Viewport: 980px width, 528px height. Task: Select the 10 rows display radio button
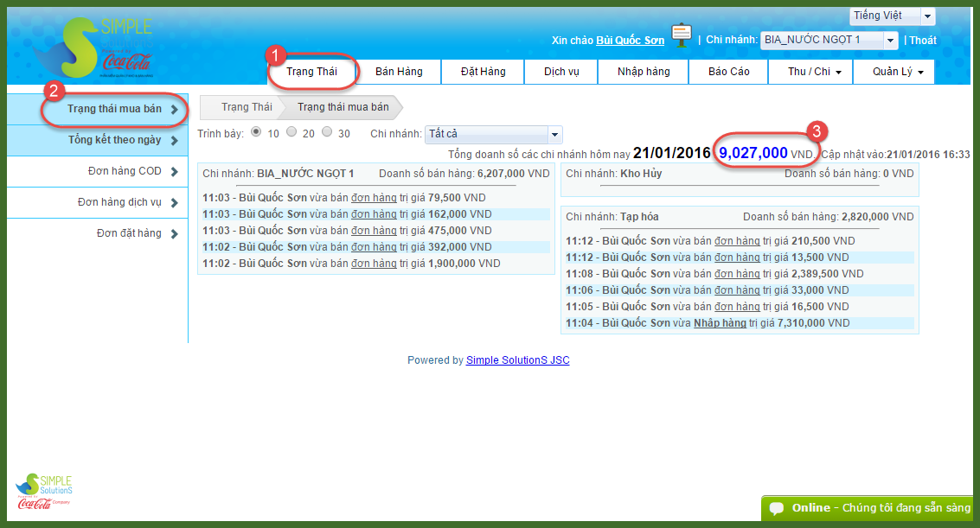(x=256, y=133)
